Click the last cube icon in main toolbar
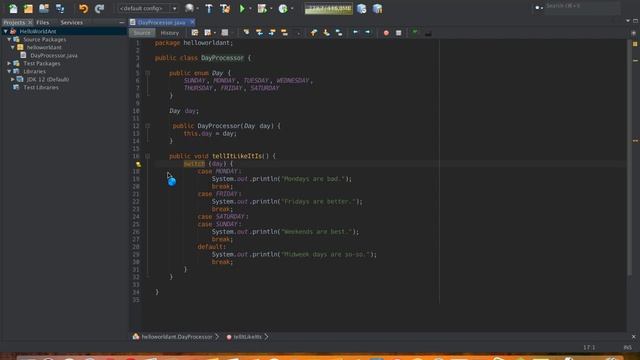 point(378,8)
